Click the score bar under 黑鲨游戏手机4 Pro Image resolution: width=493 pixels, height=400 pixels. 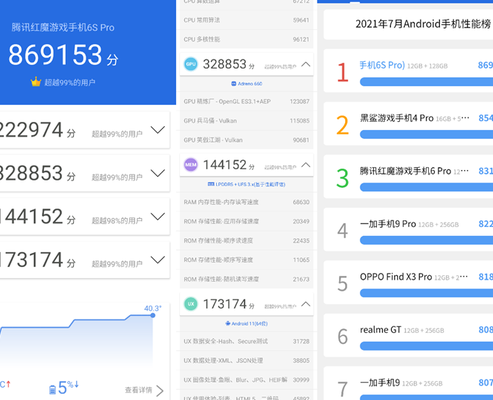(x=426, y=134)
